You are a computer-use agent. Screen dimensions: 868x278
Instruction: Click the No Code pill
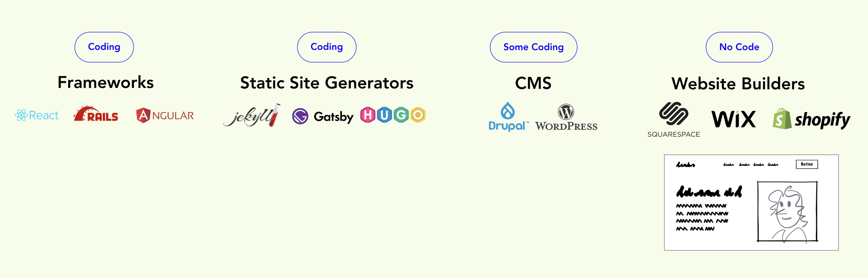739,47
